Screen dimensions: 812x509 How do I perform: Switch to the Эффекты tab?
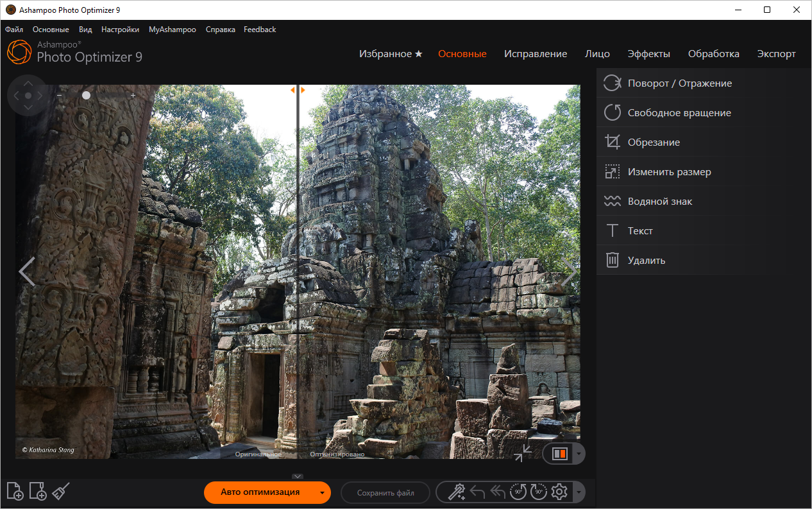[x=649, y=54]
